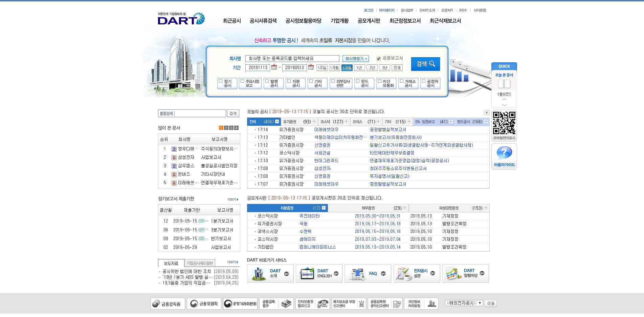644x317 pixels.
Task: Expand the 유가증권 tab plus icon
Action: (x=314, y=122)
